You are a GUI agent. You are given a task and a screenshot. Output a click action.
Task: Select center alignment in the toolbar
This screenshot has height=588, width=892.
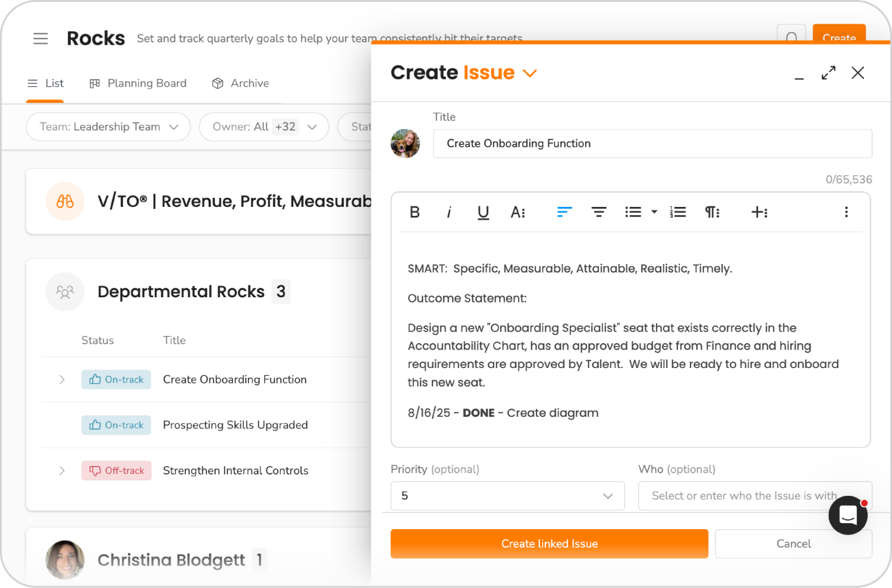pyautogui.click(x=599, y=212)
